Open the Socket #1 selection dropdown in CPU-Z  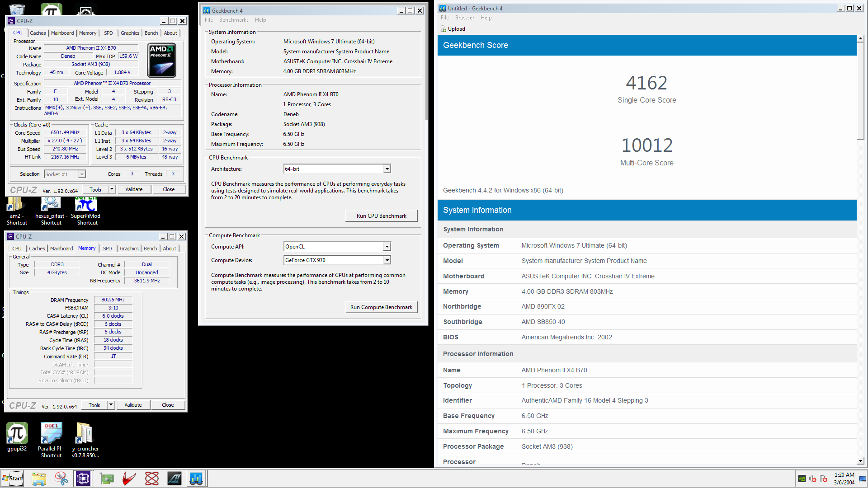coord(82,174)
